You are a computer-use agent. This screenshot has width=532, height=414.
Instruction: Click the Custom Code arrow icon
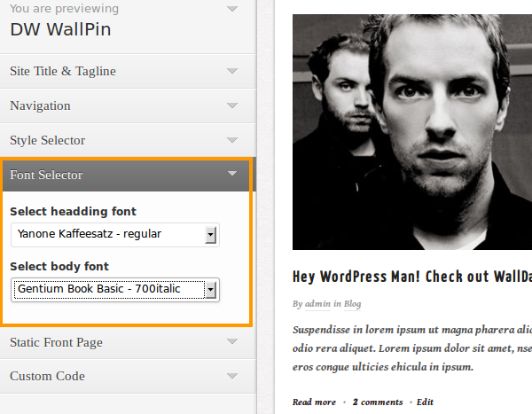coord(232,376)
